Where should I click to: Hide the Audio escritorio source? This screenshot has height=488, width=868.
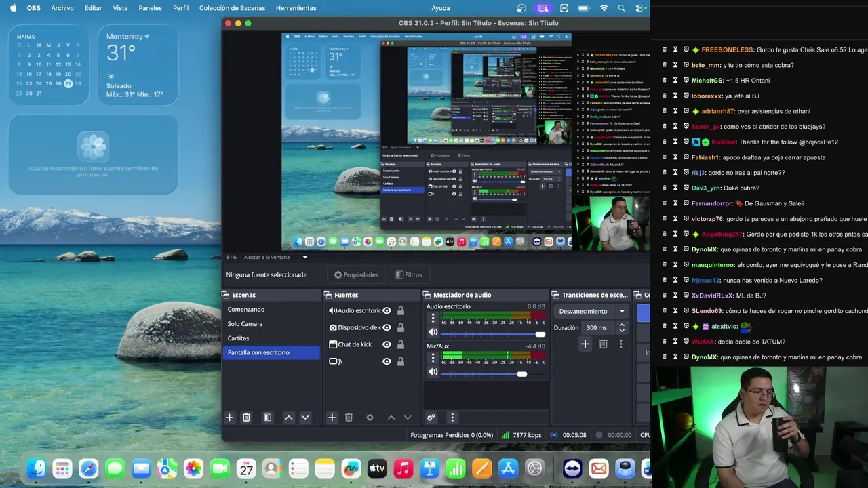pyautogui.click(x=387, y=310)
